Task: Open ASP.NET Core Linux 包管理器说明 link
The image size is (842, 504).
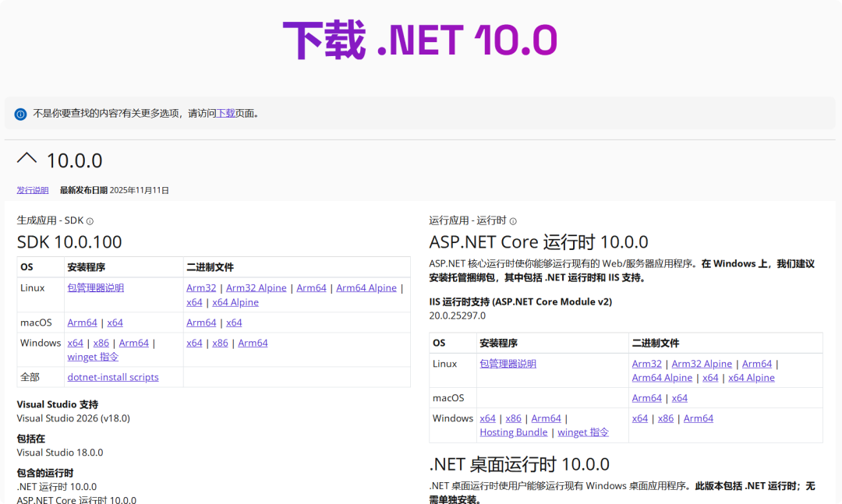Action: point(508,364)
